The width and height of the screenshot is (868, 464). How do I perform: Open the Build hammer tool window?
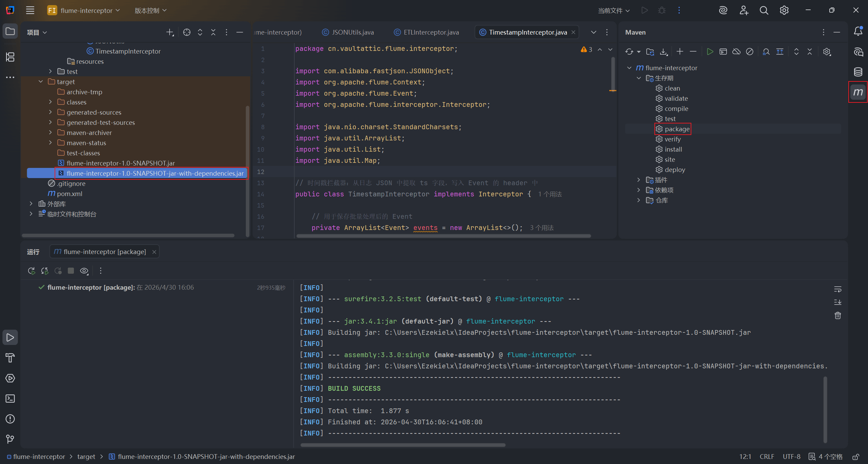10,358
